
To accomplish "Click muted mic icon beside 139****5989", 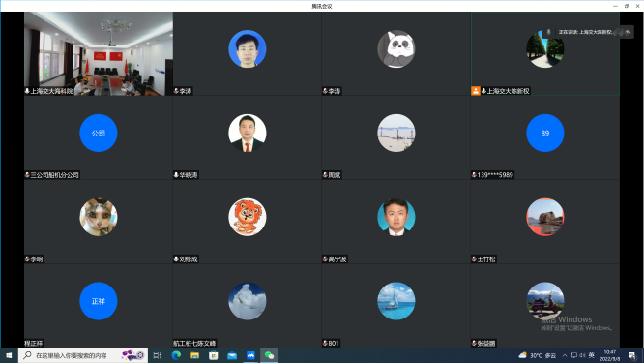I will 474,175.
